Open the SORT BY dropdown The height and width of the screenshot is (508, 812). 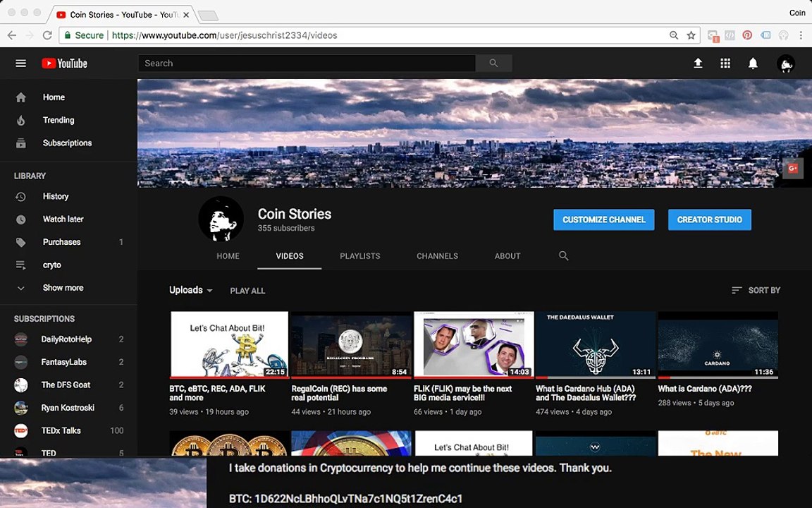756,290
